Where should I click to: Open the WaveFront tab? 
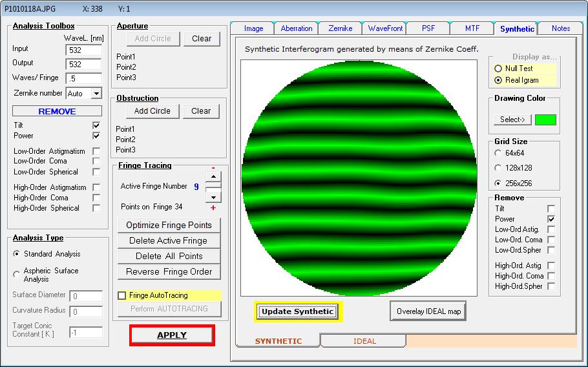(385, 28)
